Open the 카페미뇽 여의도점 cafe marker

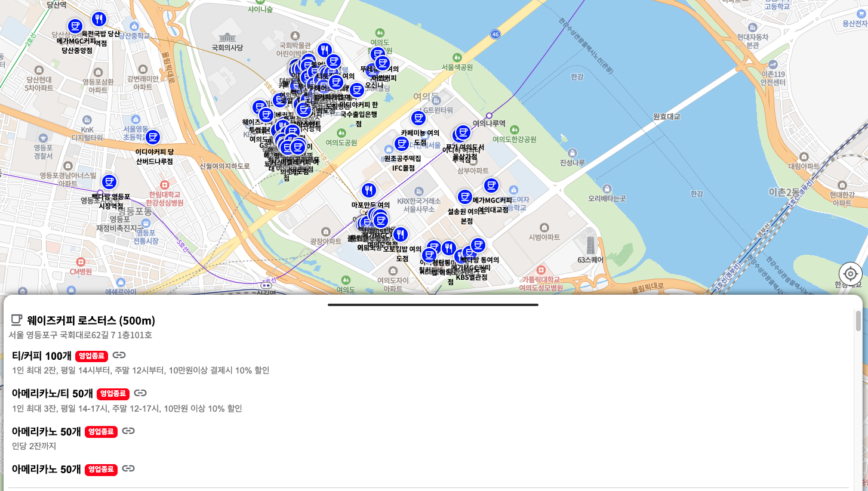coord(418,118)
